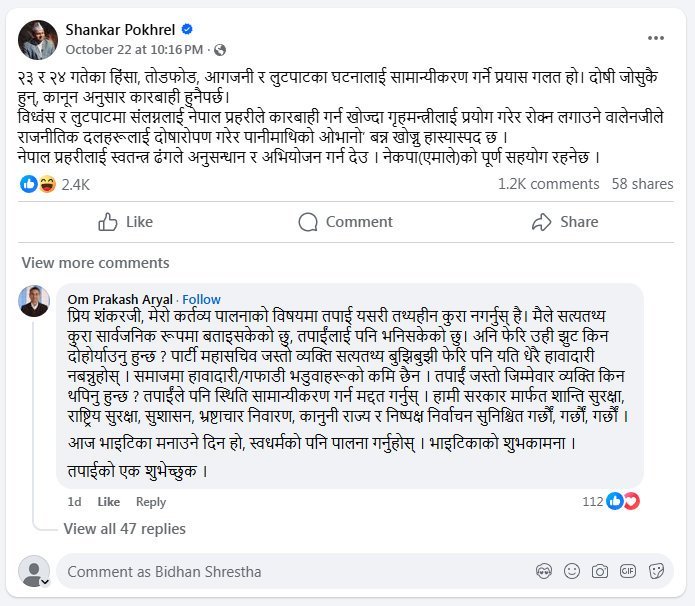Reply to Om Prakash Aryal's comment

(151, 502)
